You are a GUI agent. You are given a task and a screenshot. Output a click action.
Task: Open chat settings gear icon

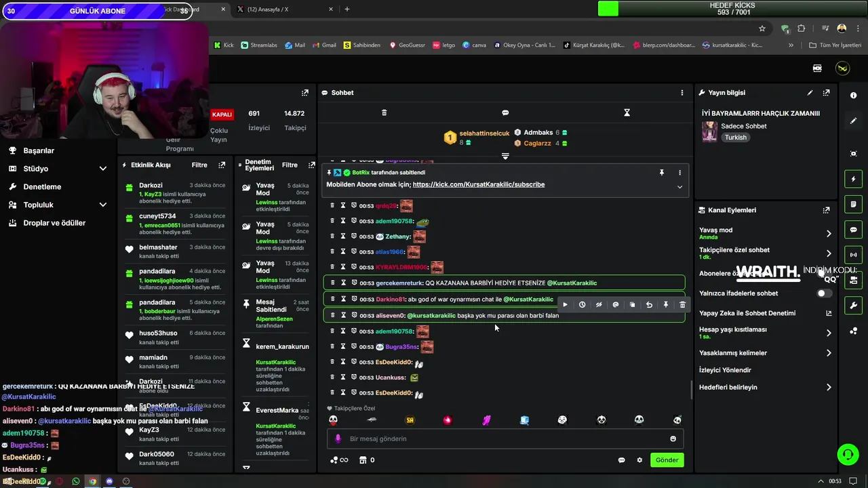(x=639, y=460)
